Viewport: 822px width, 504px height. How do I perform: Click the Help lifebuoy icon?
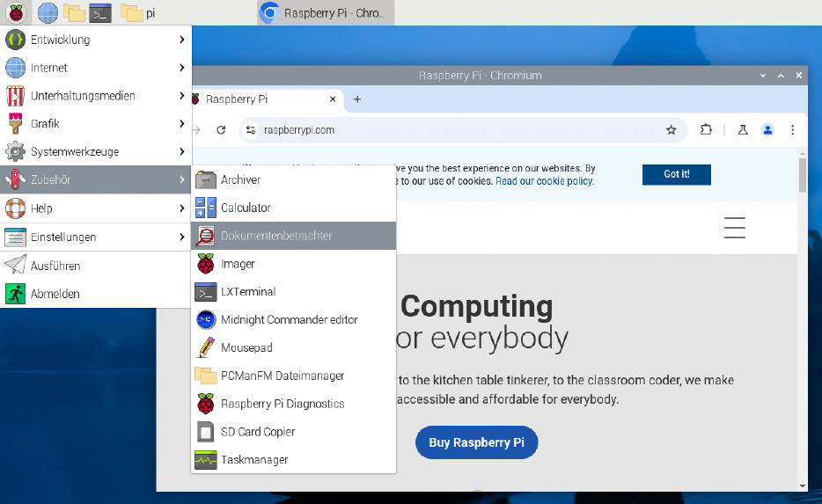click(x=15, y=208)
